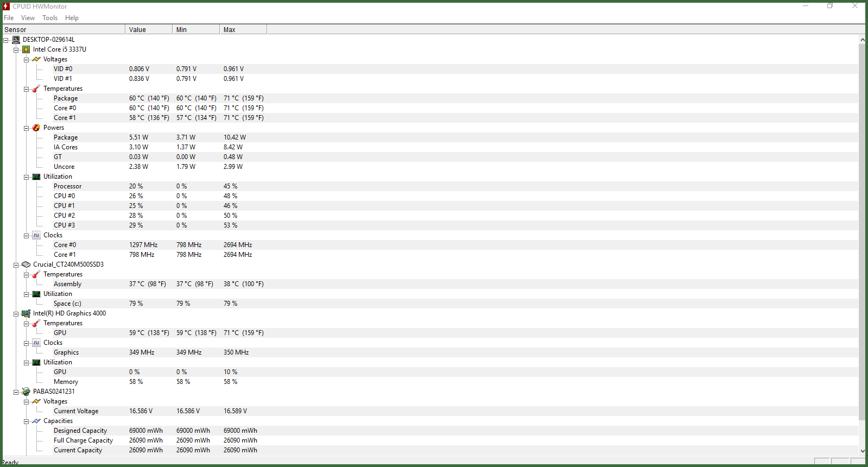Collapse the CPU Temperatures group
The width and height of the screenshot is (868, 467).
coord(27,89)
